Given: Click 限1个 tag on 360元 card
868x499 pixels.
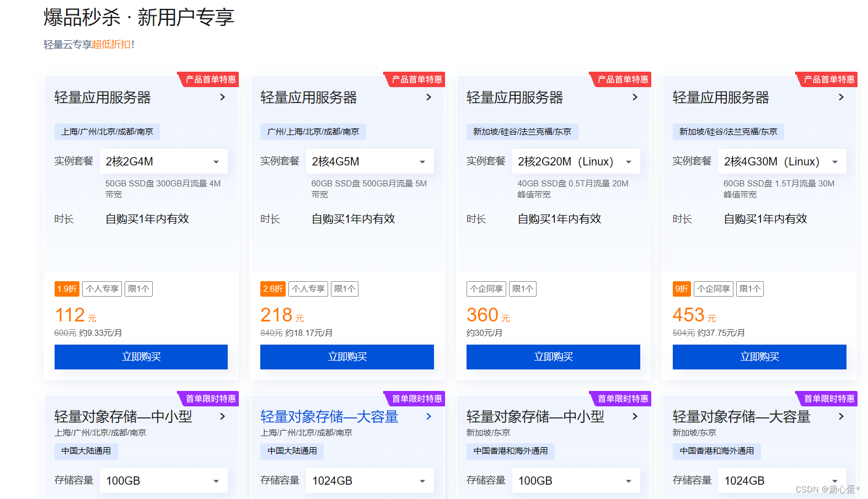Looking at the screenshot, I should click(523, 289).
